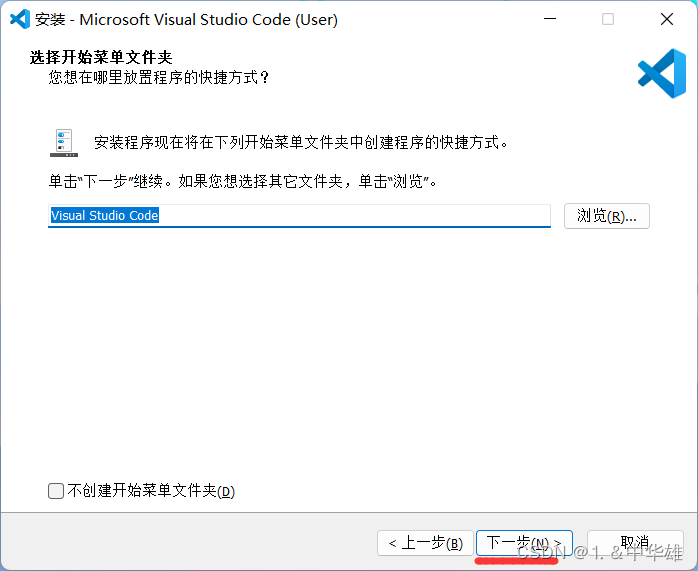Go back with 上一步(B) button
Viewport: 698px width, 571px height.
[x=425, y=543]
